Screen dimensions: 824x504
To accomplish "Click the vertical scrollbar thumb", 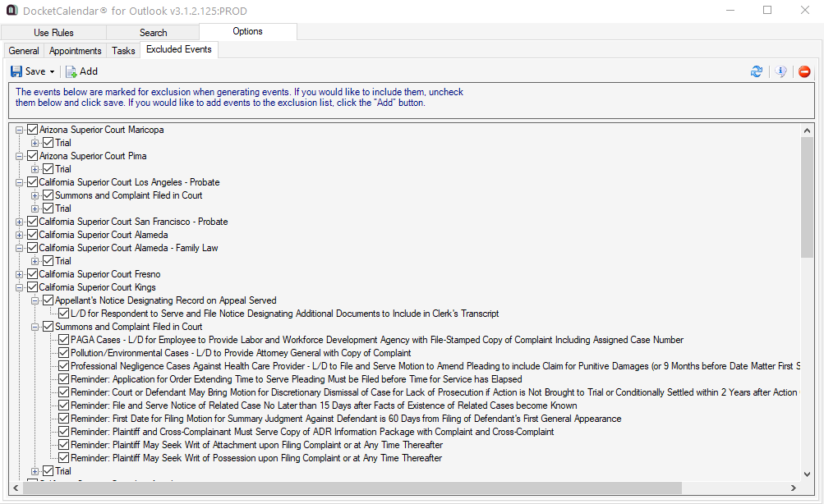I will [808, 197].
